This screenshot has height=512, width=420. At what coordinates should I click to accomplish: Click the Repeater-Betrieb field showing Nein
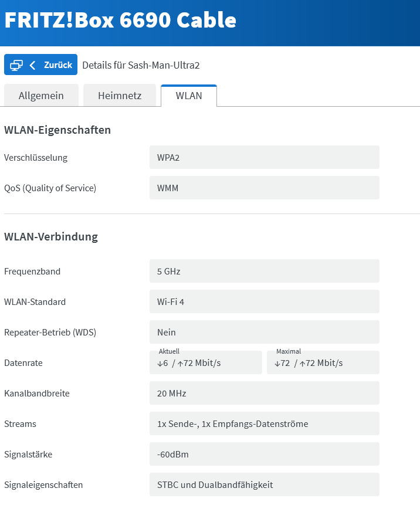(265, 332)
